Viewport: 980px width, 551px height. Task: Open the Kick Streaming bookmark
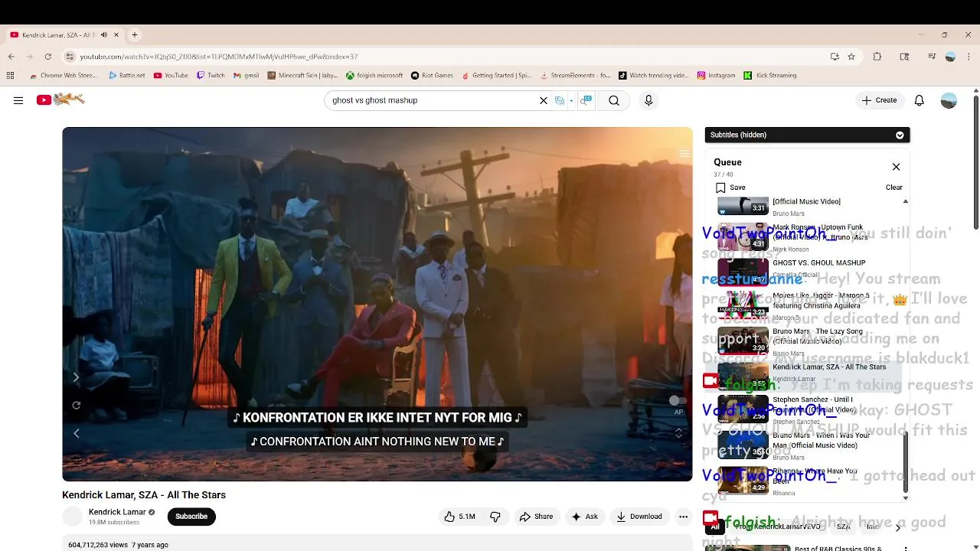click(x=770, y=76)
